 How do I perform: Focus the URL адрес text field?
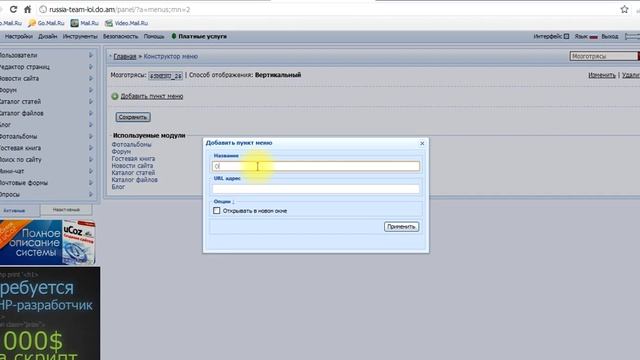(x=316, y=189)
